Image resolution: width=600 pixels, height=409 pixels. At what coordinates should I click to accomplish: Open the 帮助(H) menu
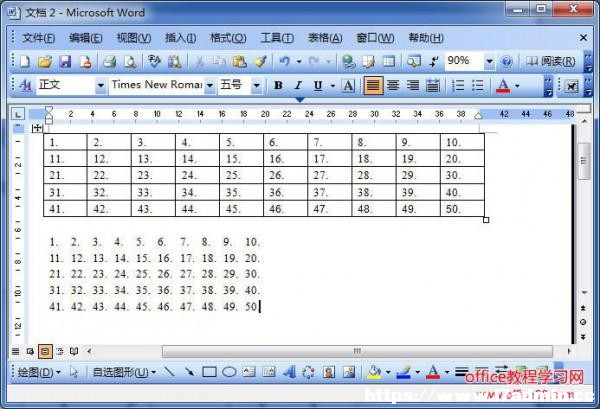pos(426,38)
